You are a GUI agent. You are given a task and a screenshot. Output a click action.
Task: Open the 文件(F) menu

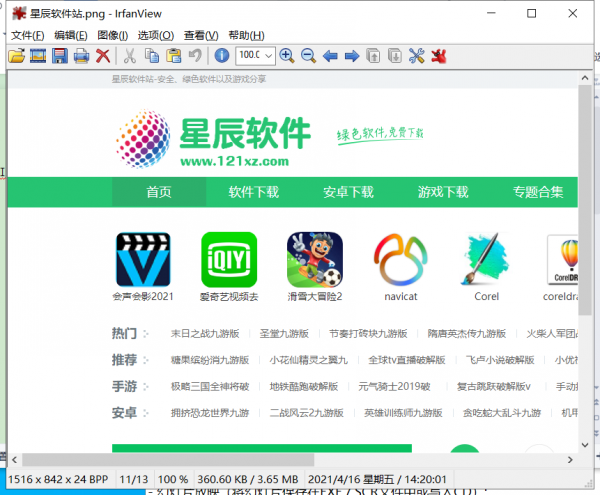click(x=28, y=36)
